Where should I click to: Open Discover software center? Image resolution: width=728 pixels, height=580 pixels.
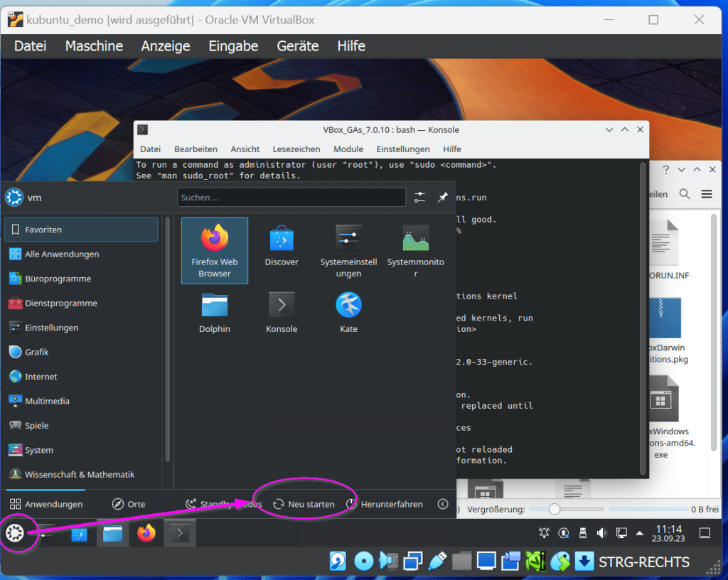[x=282, y=246]
